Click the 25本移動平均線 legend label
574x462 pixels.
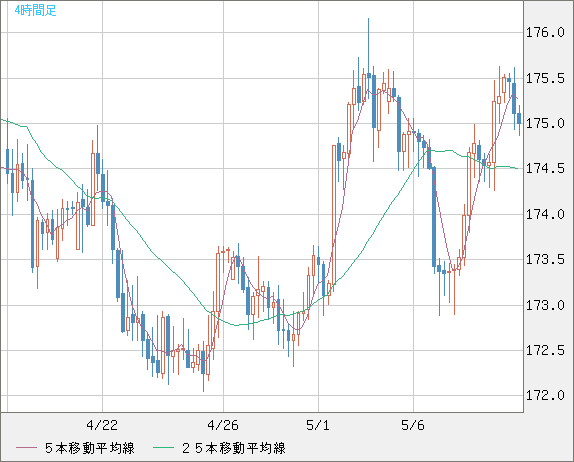point(234,448)
